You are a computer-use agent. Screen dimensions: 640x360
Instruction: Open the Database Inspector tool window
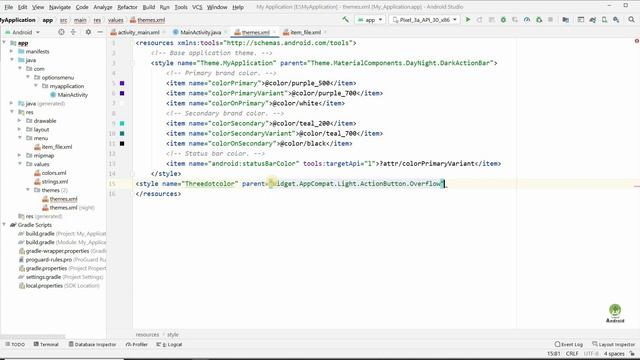pyautogui.click(x=92, y=344)
